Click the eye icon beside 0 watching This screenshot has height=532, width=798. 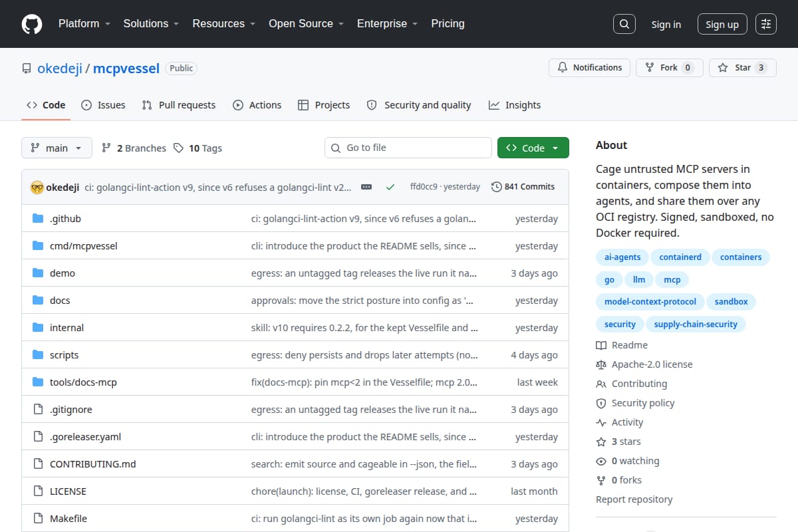(x=601, y=461)
